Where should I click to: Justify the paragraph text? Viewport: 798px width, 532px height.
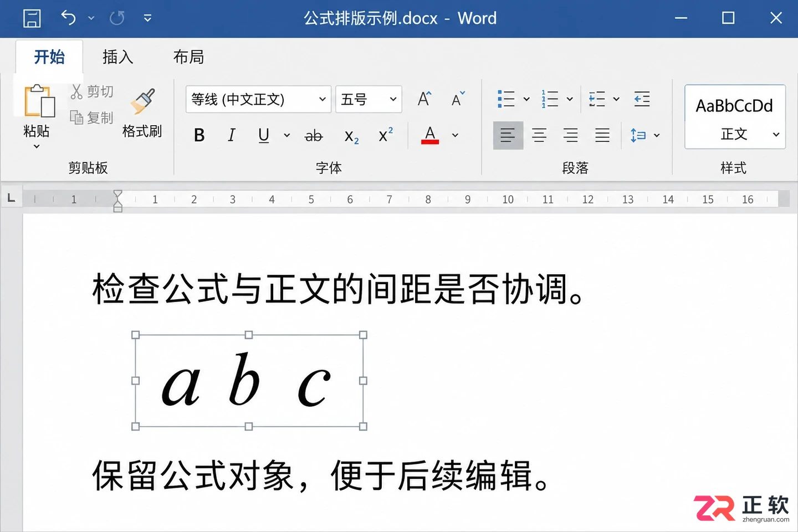[x=602, y=135]
